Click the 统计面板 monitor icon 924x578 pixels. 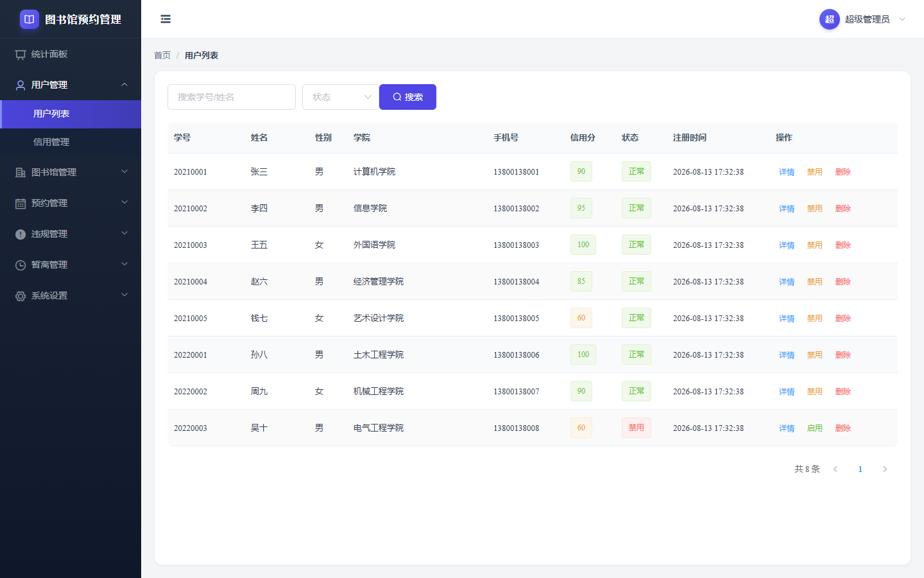(21, 55)
